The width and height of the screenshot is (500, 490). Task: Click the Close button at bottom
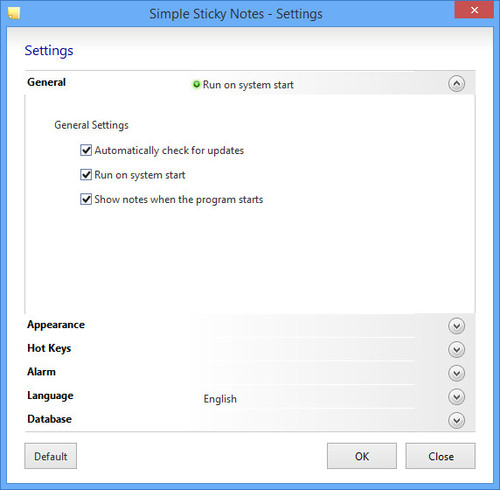tap(440, 456)
